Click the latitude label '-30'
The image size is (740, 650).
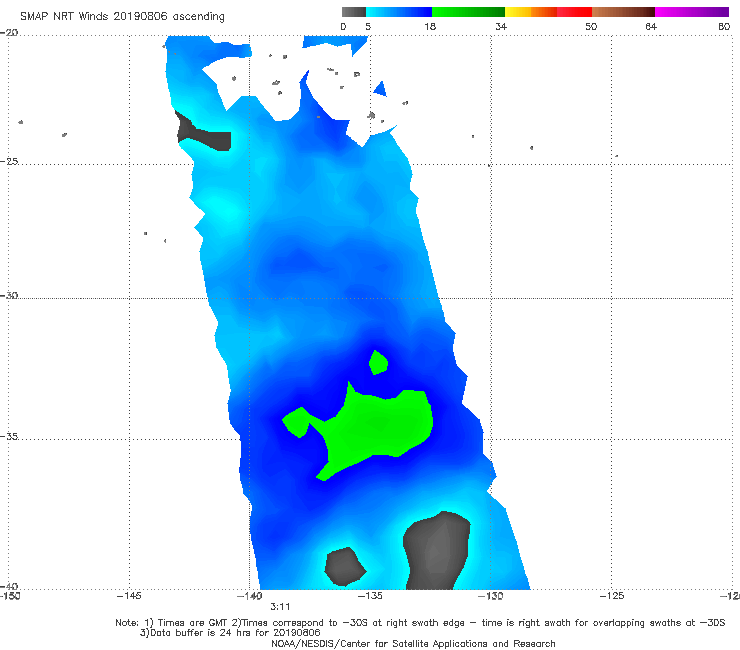click(x=9, y=295)
